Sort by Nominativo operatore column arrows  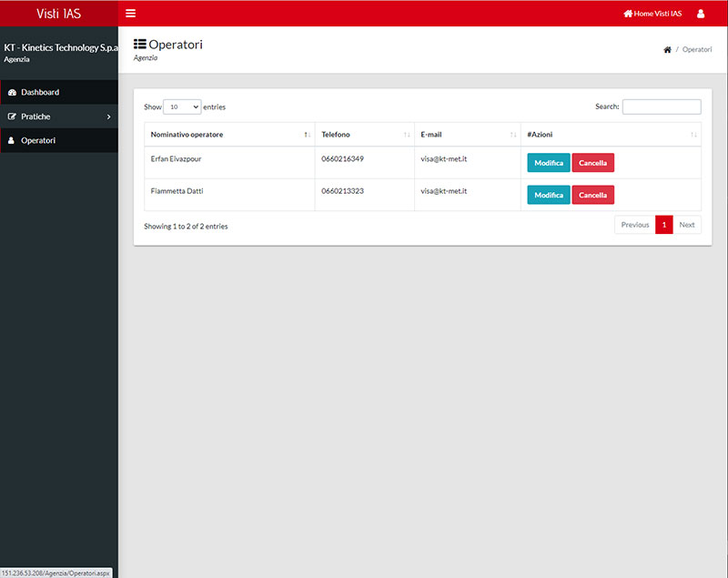click(307, 135)
